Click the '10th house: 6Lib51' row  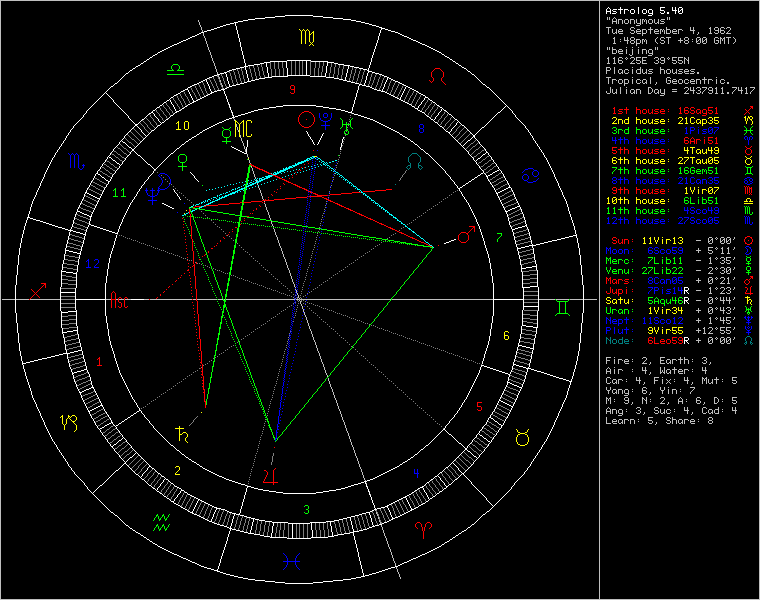click(x=680, y=201)
